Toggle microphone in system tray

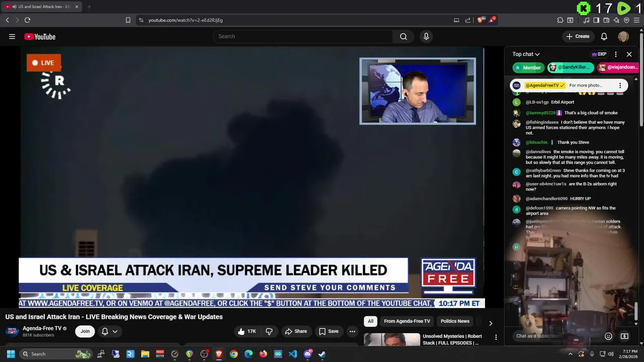pyautogui.click(x=592, y=354)
